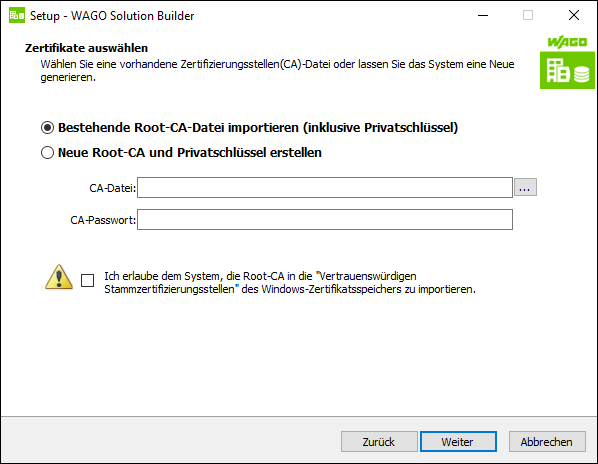The image size is (598, 464).
Task: Click the yellow warning triangle icon
Action: 59,277
